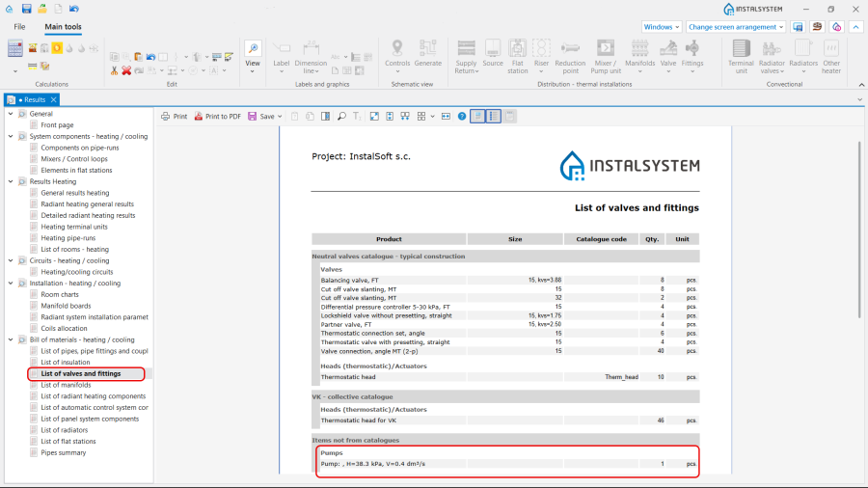
Task: Collapse the ribbon with the up chevron button
Action: 855,27
